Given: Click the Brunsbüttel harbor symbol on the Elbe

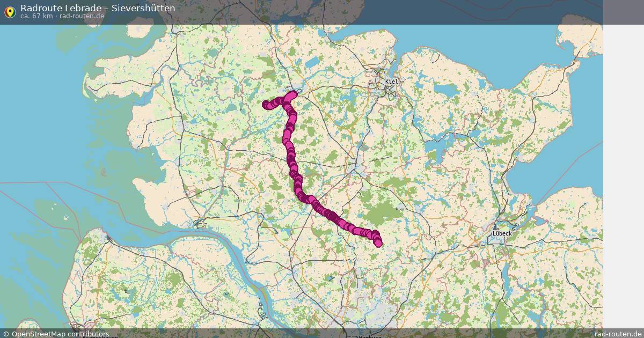Looking at the screenshot, I should click(x=201, y=224).
